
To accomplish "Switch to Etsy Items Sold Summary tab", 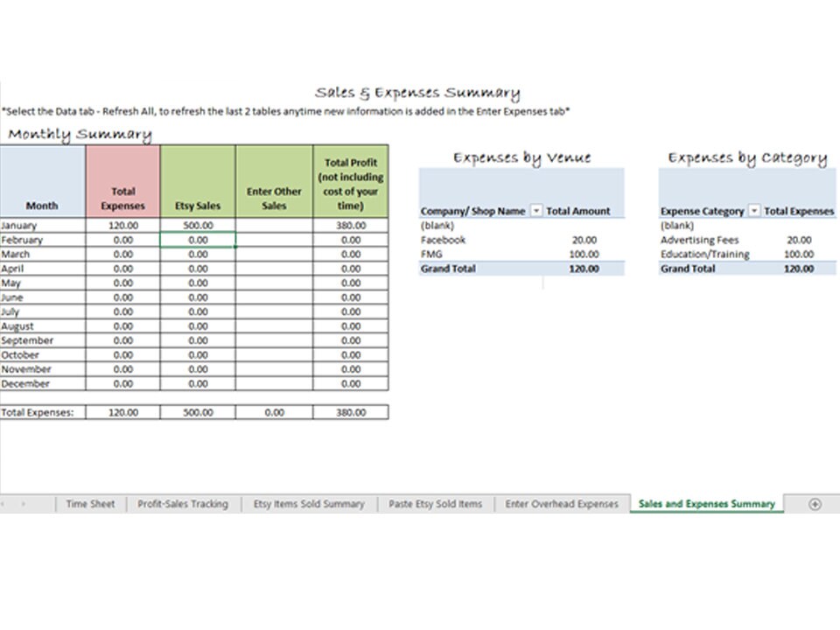I will coord(308,504).
